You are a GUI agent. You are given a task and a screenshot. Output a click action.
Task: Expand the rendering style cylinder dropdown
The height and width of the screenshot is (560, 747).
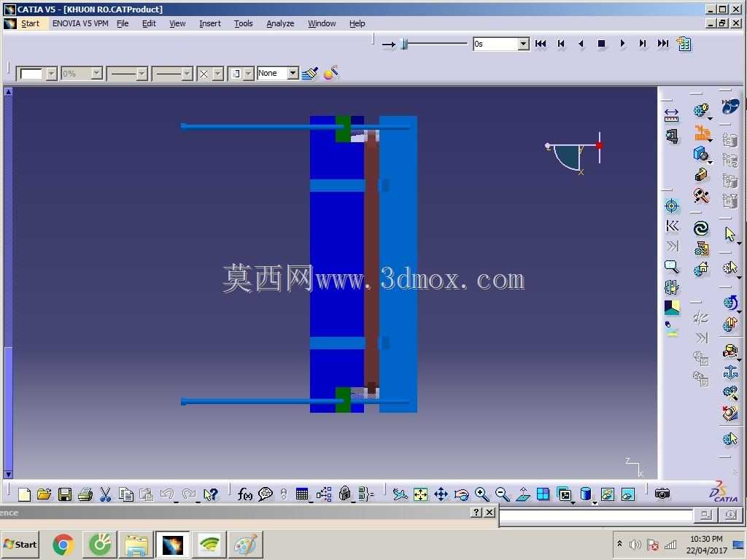pos(594,502)
